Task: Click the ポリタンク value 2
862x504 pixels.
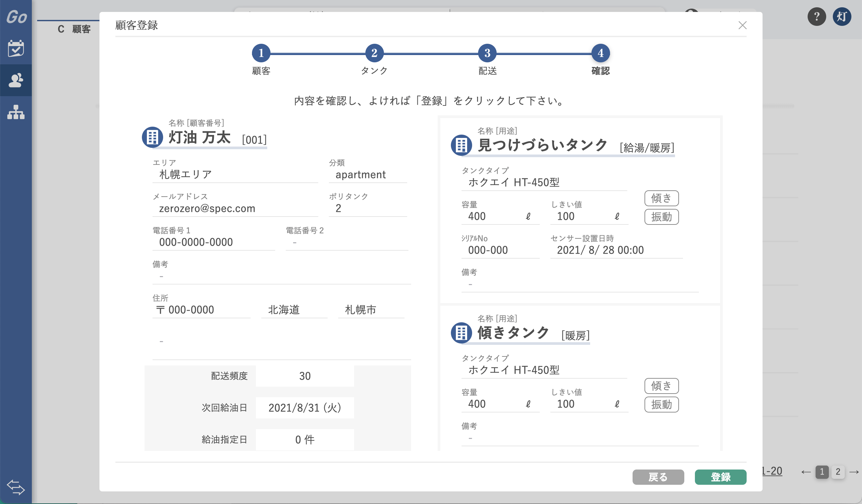Action: (x=338, y=208)
